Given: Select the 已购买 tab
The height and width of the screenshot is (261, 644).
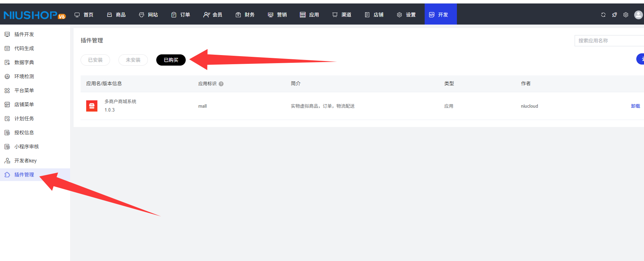Looking at the screenshot, I should 171,60.
